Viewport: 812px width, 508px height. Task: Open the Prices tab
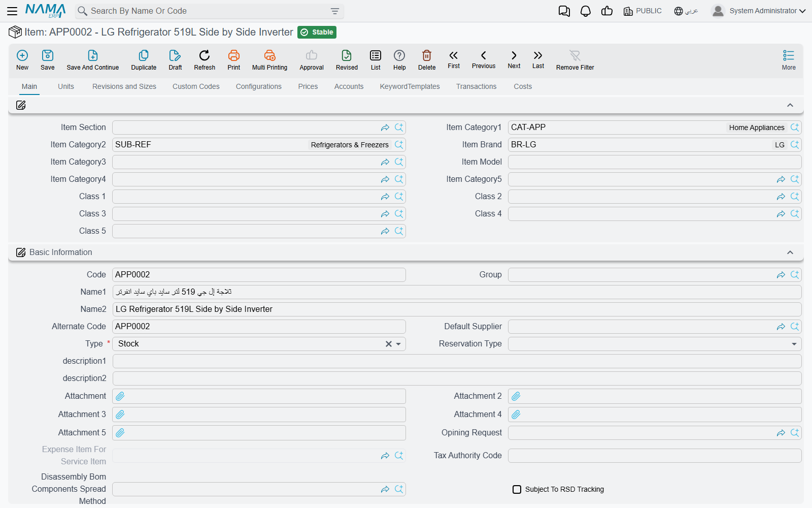coord(308,86)
